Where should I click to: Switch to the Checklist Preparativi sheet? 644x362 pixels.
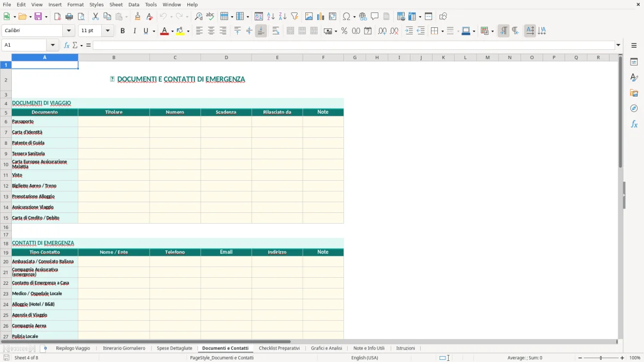coord(279,348)
